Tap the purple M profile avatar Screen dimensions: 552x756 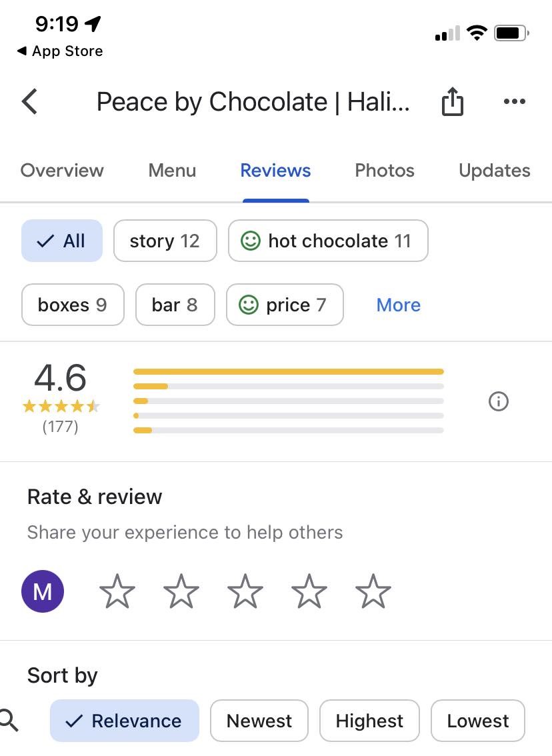click(43, 591)
